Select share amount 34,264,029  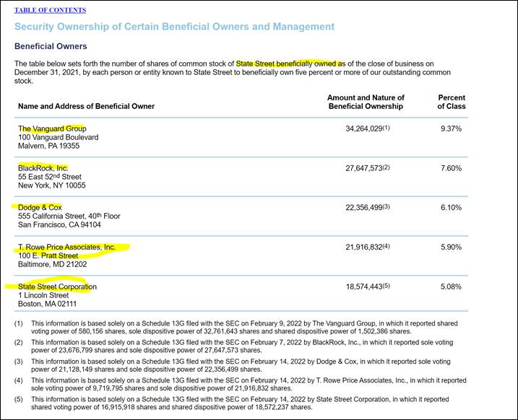click(x=364, y=128)
